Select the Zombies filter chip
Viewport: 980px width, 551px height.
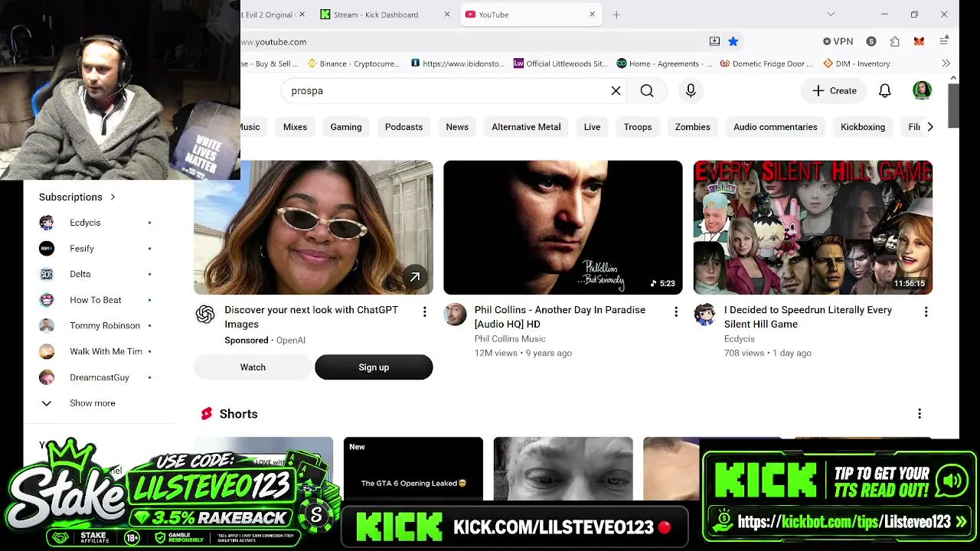(693, 127)
